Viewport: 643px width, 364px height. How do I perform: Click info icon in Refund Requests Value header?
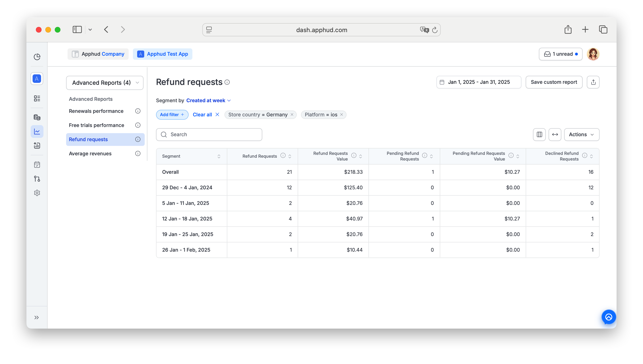pyautogui.click(x=354, y=156)
